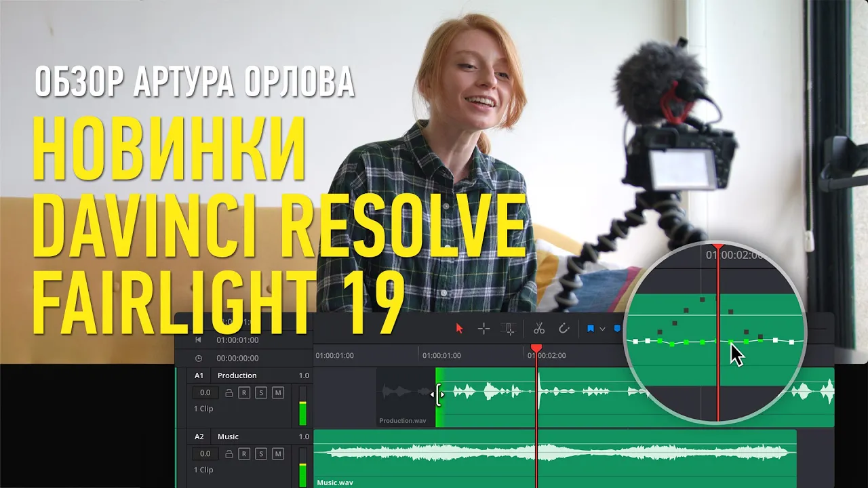Click the skip-to-start icon beside 01:00:01:00
The height and width of the screenshot is (488, 868).
[198, 340]
